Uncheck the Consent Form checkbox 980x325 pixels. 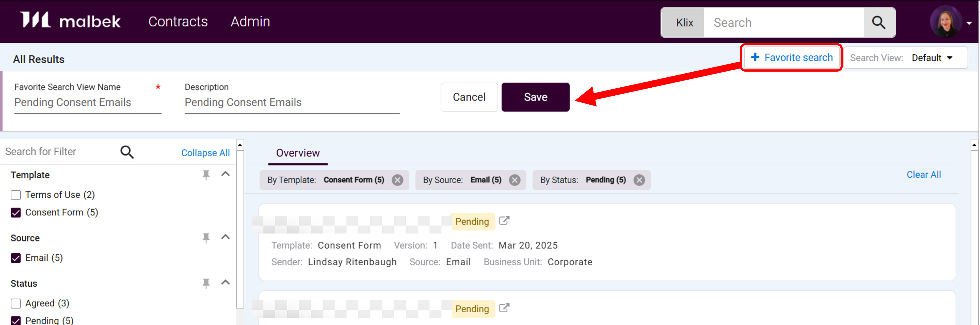pos(16,213)
